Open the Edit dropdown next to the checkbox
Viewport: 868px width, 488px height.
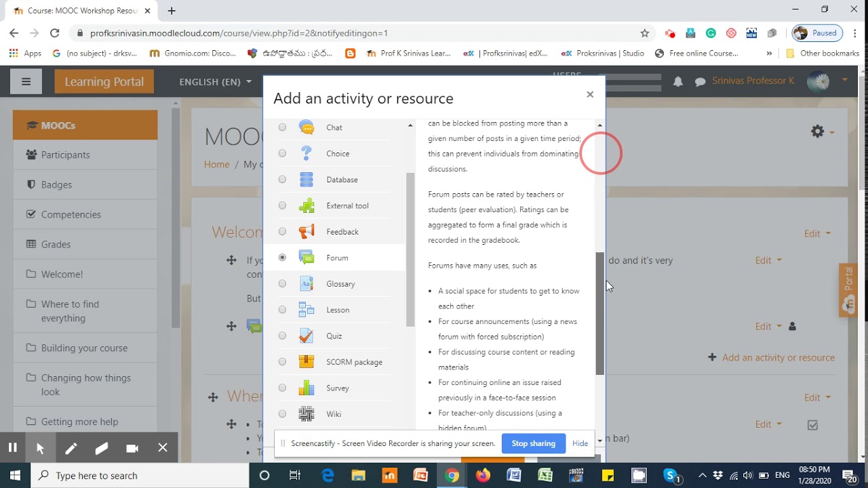click(x=768, y=424)
